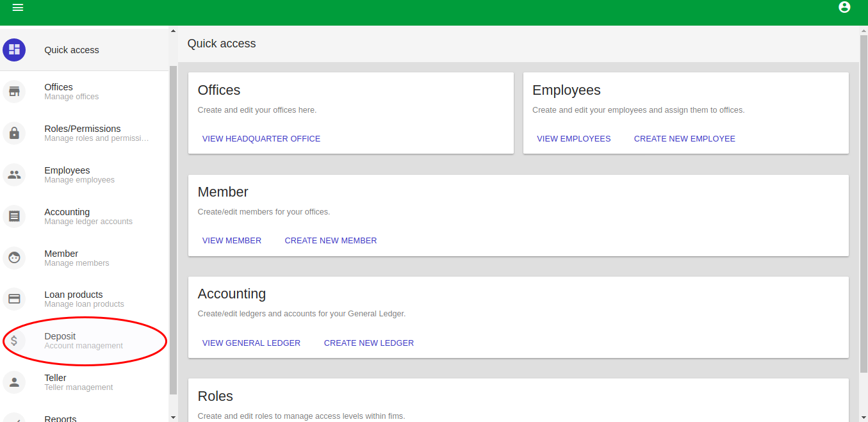Open Member in the sidebar
This screenshot has width=868, height=422.
click(85, 258)
